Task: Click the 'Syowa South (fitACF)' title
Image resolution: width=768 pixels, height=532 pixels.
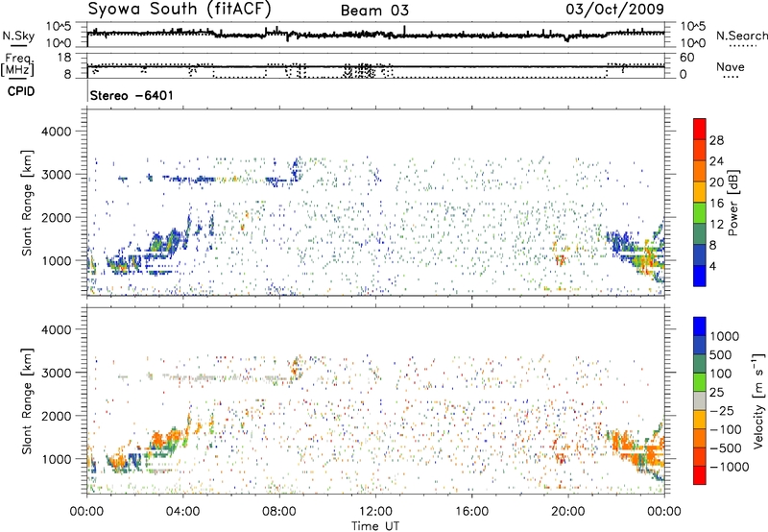Action: (x=180, y=9)
